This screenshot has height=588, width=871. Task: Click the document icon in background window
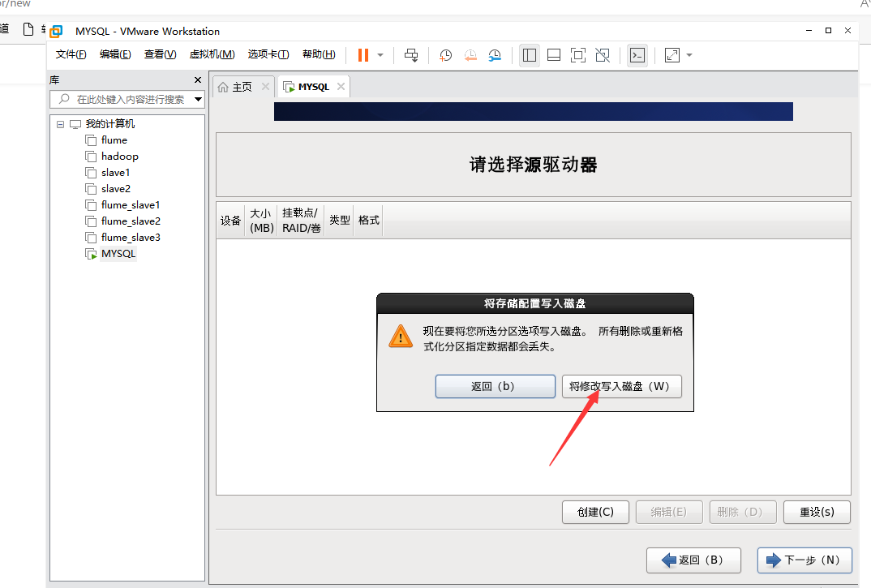click(x=28, y=29)
